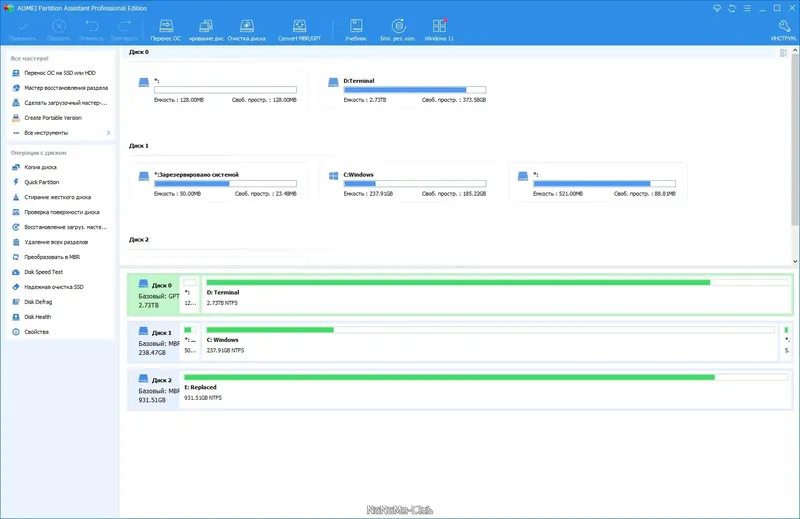This screenshot has width=800, height=519.
Task: Click the refresh icon in title bar
Action: [732, 8]
